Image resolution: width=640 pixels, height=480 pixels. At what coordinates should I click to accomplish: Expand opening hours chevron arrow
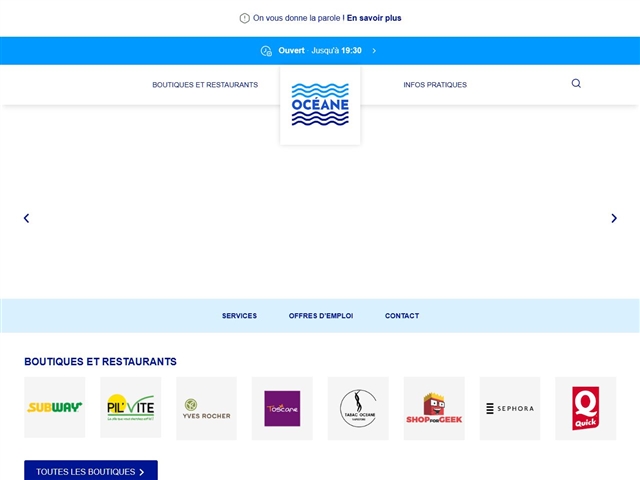374,51
